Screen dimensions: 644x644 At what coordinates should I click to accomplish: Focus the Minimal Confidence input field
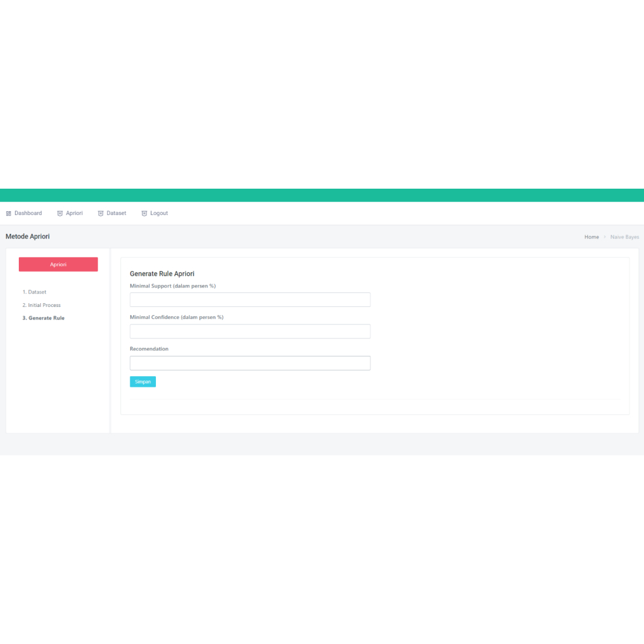point(250,331)
